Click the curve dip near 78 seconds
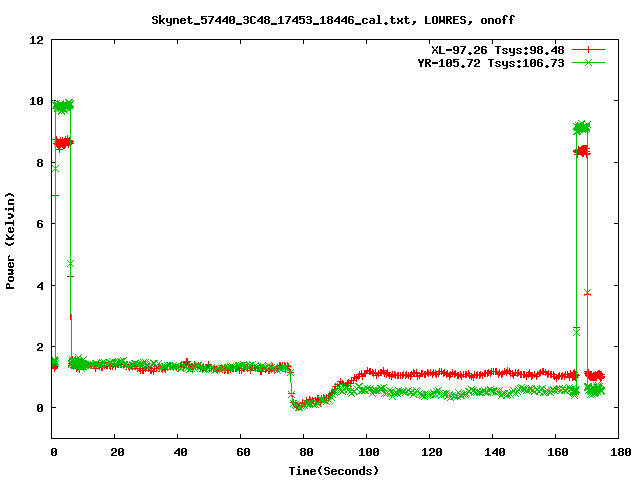640x480 pixels. (298, 405)
